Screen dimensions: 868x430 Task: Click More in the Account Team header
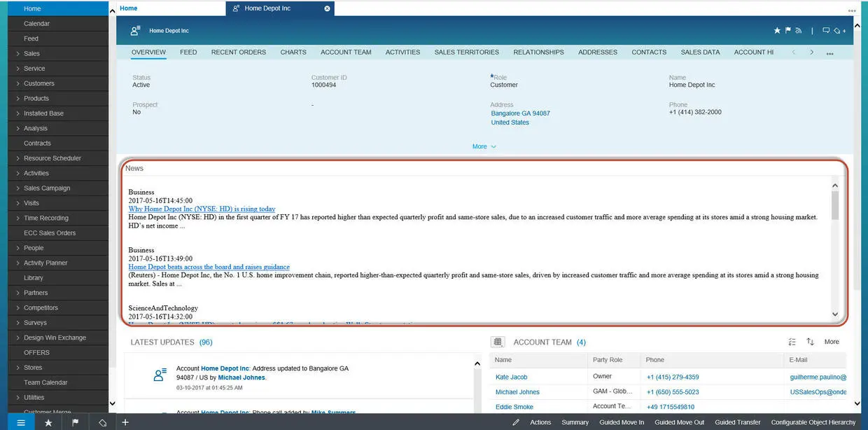pyautogui.click(x=832, y=342)
